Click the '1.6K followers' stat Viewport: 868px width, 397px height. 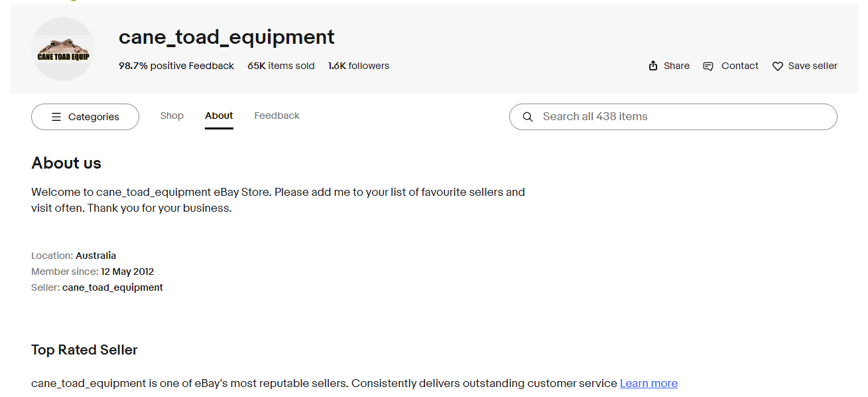359,66
